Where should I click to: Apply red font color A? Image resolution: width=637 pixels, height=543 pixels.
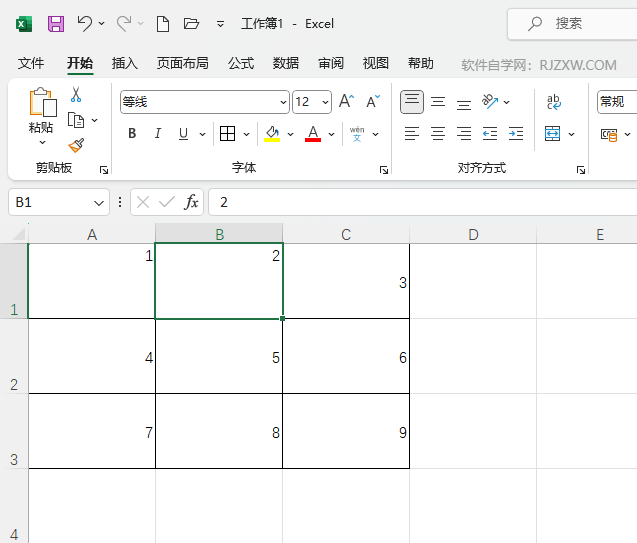pyautogui.click(x=313, y=133)
